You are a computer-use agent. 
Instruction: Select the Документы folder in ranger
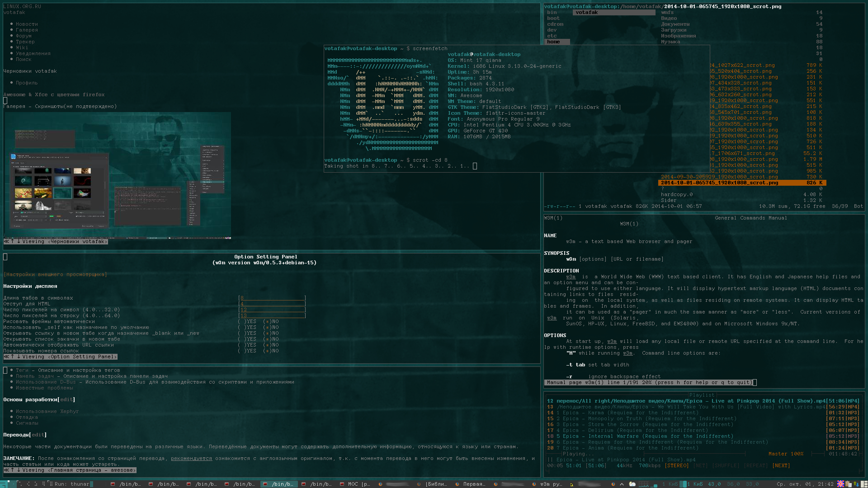675,24
